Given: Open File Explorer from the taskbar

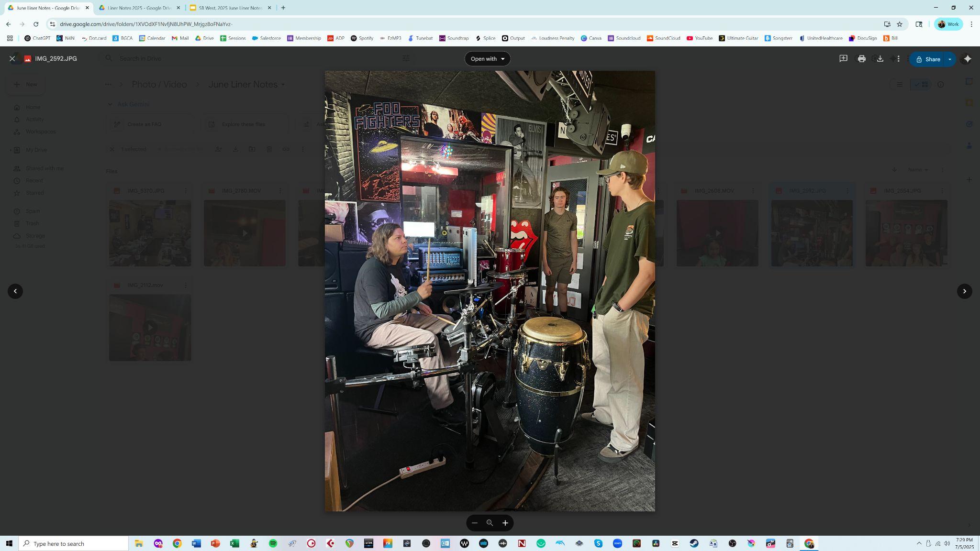Looking at the screenshot, I should tap(139, 543).
